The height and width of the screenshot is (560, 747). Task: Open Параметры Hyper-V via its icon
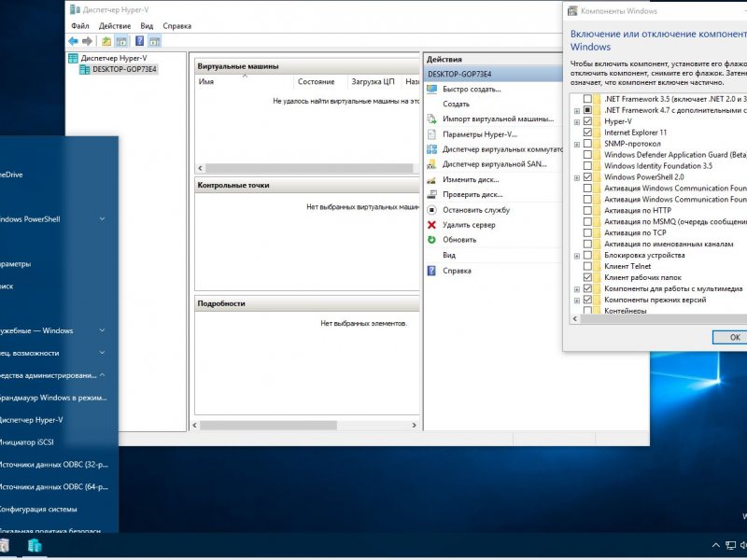click(x=431, y=134)
